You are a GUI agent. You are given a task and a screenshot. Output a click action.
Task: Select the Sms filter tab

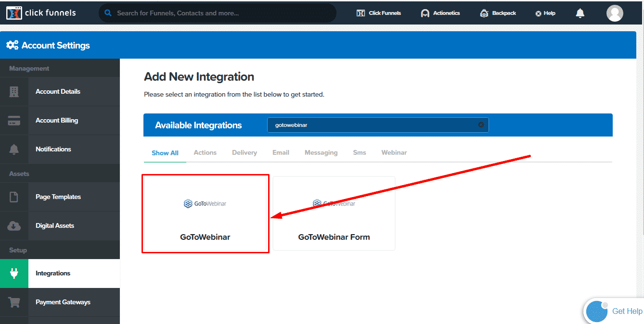(x=360, y=153)
